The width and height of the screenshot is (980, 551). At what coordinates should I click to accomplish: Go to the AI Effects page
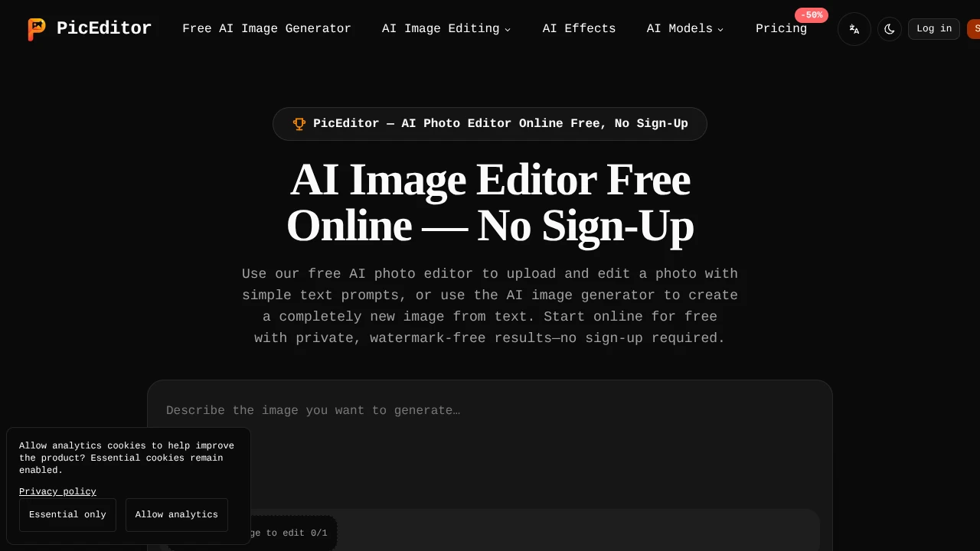pyautogui.click(x=579, y=29)
